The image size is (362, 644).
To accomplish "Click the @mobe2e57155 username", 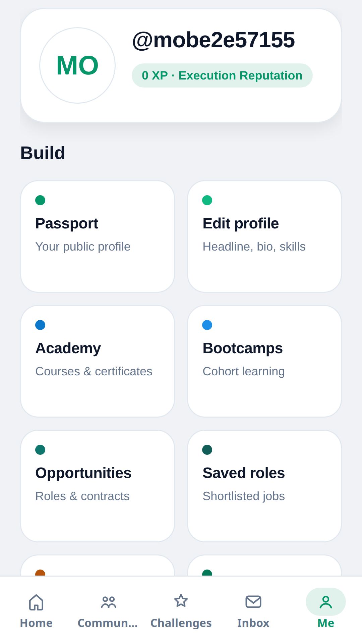I will [214, 40].
